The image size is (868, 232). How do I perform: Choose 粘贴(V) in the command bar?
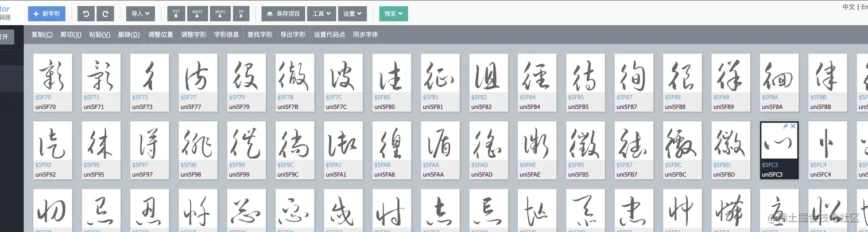tap(100, 34)
